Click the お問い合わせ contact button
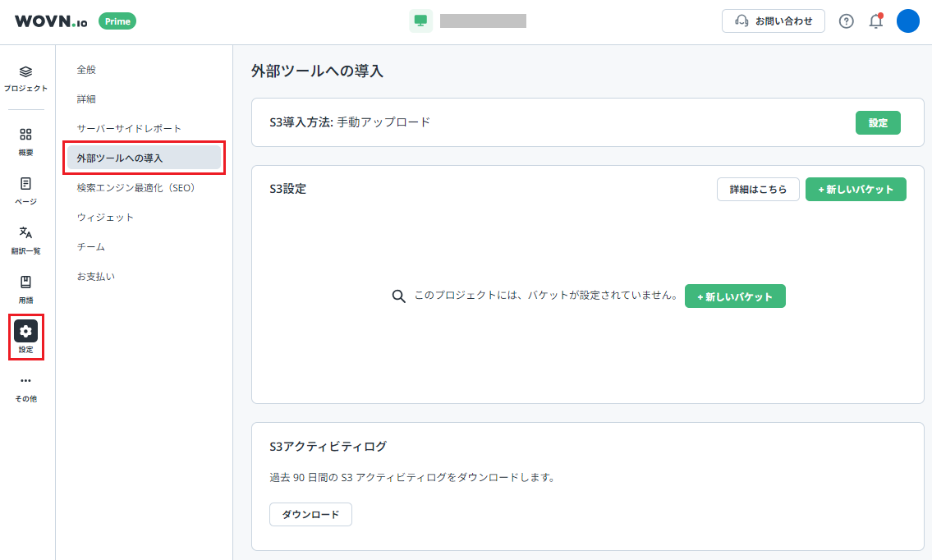 click(773, 21)
